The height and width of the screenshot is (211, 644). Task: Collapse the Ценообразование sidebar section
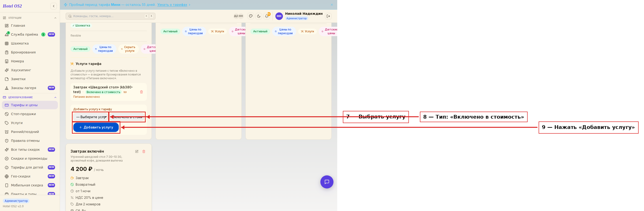[55, 97]
